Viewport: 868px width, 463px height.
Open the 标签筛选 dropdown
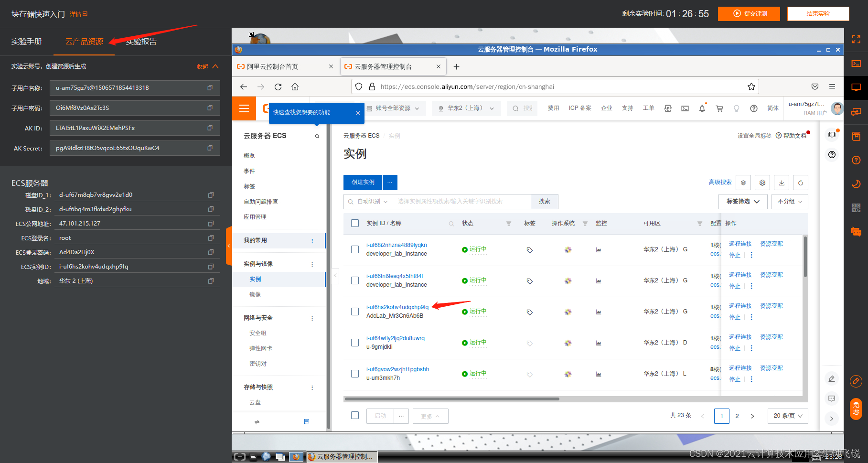pyautogui.click(x=743, y=202)
